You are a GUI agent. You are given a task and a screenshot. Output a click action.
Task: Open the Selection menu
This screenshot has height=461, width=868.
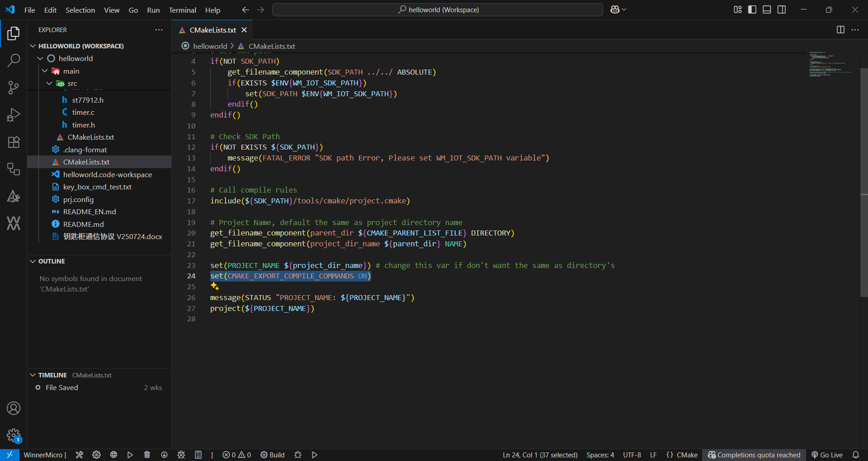coord(80,10)
